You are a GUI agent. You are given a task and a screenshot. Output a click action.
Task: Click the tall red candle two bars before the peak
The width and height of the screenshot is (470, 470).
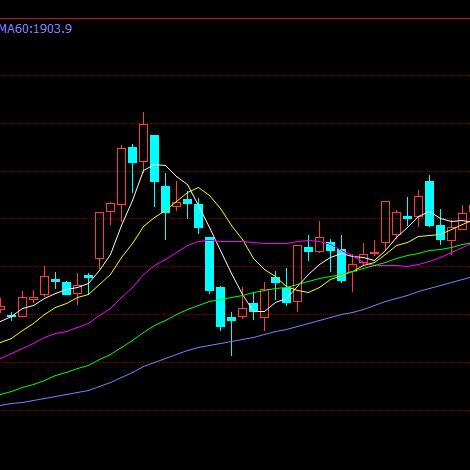coord(121,176)
